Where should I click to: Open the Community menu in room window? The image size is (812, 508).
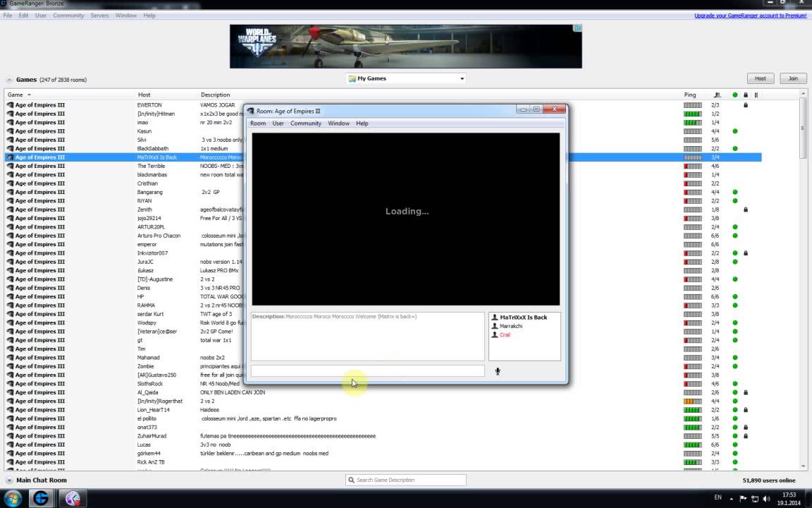click(305, 123)
